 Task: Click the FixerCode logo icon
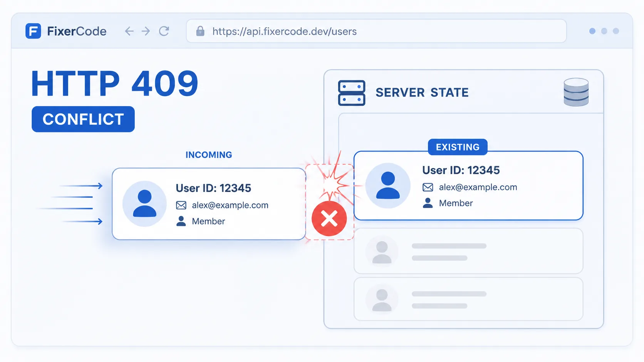(x=33, y=31)
